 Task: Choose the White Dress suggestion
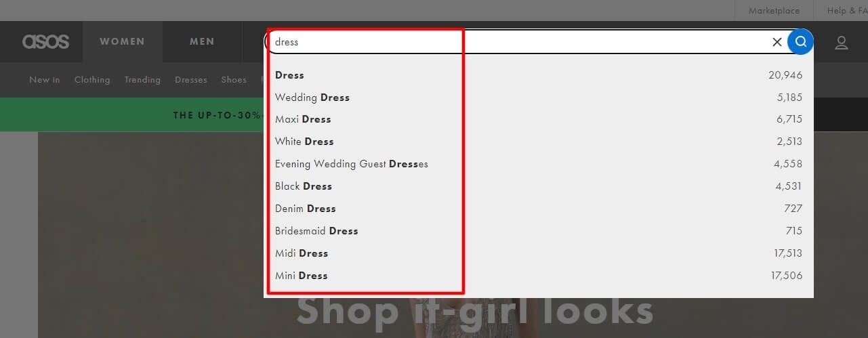click(x=539, y=142)
